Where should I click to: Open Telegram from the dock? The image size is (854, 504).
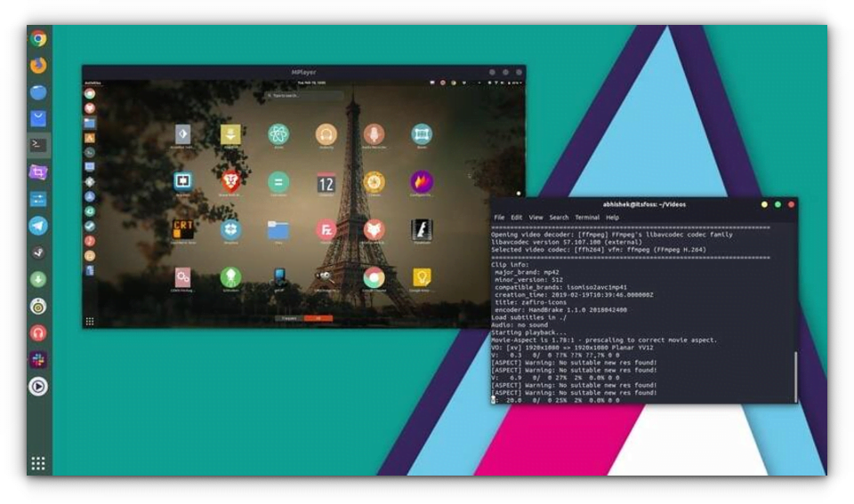tap(38, 226)
